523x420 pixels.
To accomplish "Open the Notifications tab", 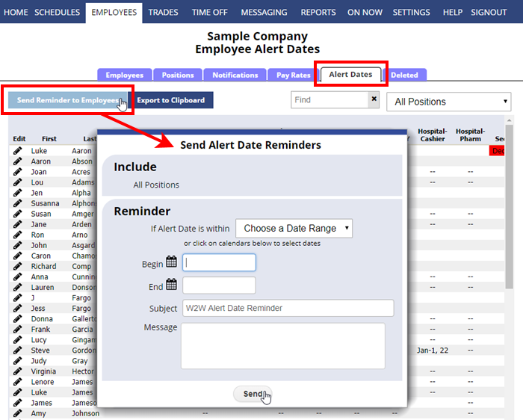I will point(235,75).
